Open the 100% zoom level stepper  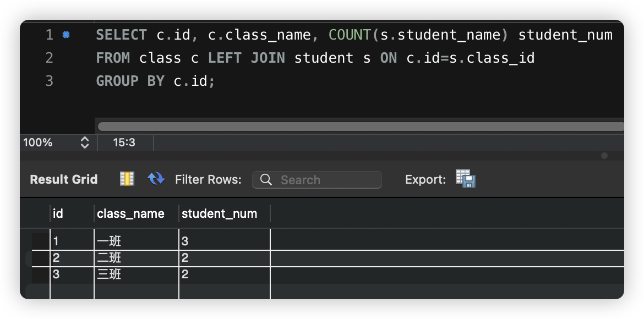point(84,142)
